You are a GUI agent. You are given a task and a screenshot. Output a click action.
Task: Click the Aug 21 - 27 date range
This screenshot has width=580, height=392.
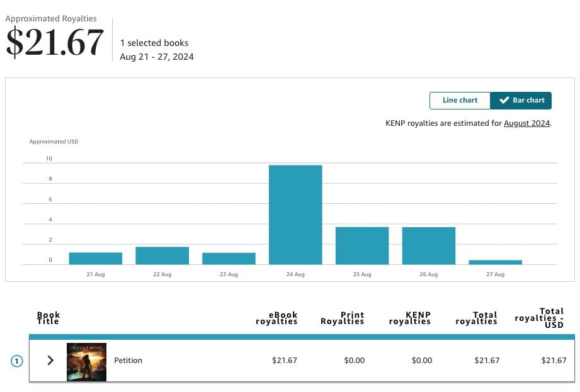pyautogui.click(x=158, y=57)
